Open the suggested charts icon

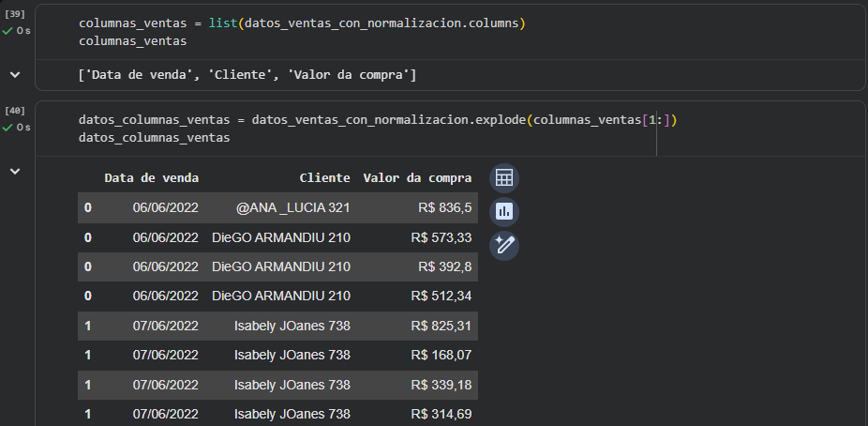tap(504, 212)
